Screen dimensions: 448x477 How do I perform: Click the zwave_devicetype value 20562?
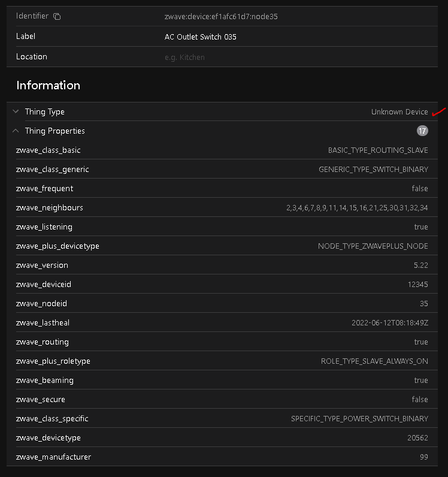click(417, 438)
